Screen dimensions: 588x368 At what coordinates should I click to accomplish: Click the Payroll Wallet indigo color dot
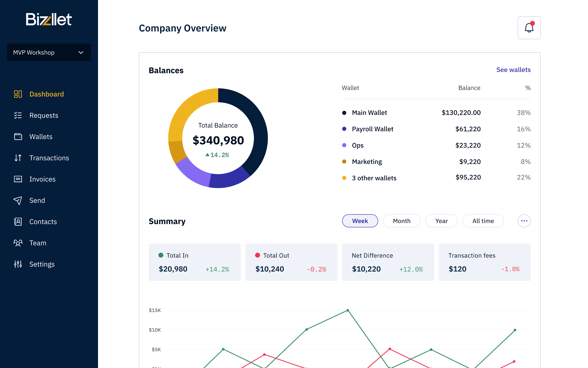click(344, 129)
